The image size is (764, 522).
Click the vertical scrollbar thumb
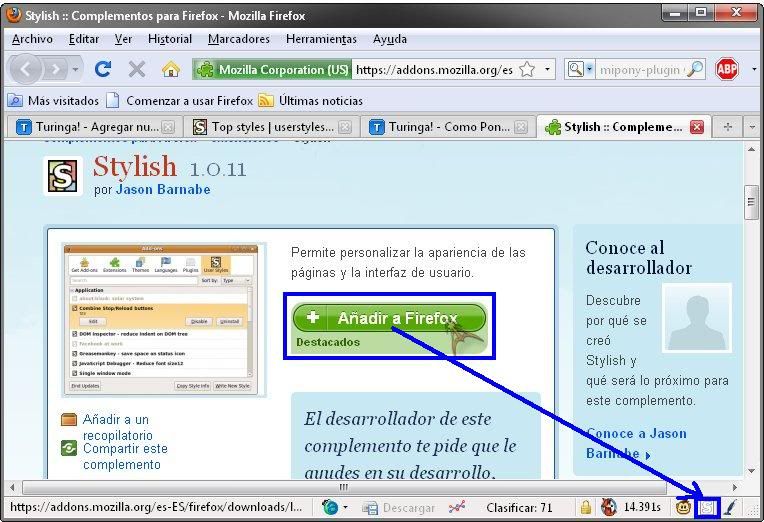point(751,203)
